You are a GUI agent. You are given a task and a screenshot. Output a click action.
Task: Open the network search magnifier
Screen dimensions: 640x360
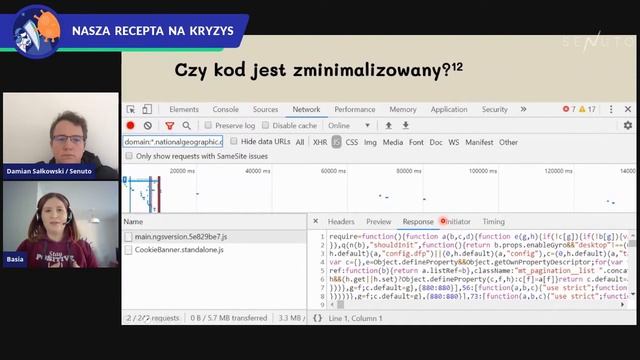pos(187,126)
